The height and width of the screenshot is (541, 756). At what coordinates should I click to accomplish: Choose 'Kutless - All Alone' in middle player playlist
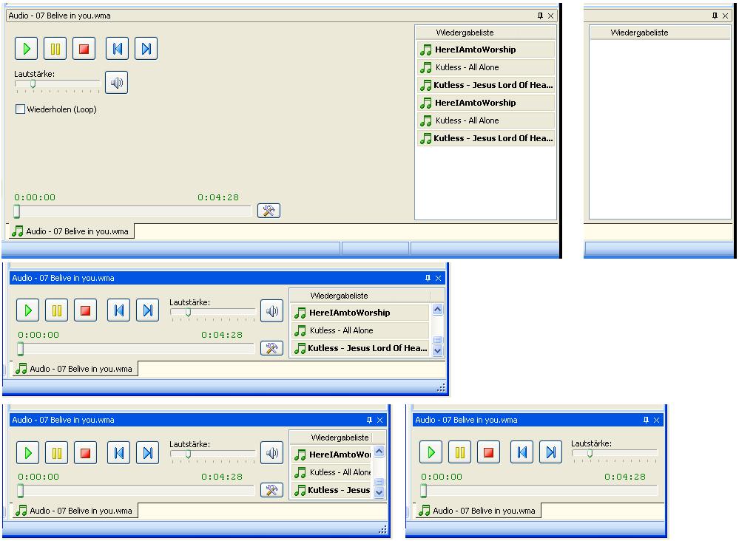(x=360, y=330)
